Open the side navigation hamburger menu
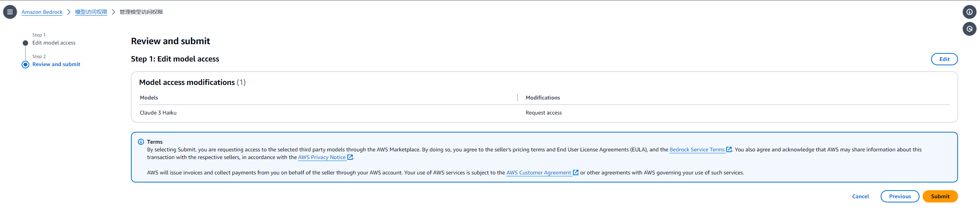The height and width of the screenshot is (214, 980). (10, 12)
